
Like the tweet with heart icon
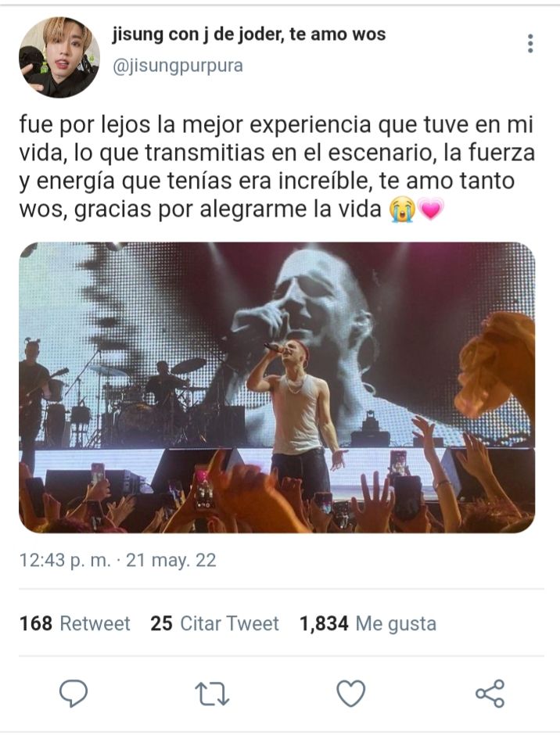pyautogui.click(x=351, y=693)
